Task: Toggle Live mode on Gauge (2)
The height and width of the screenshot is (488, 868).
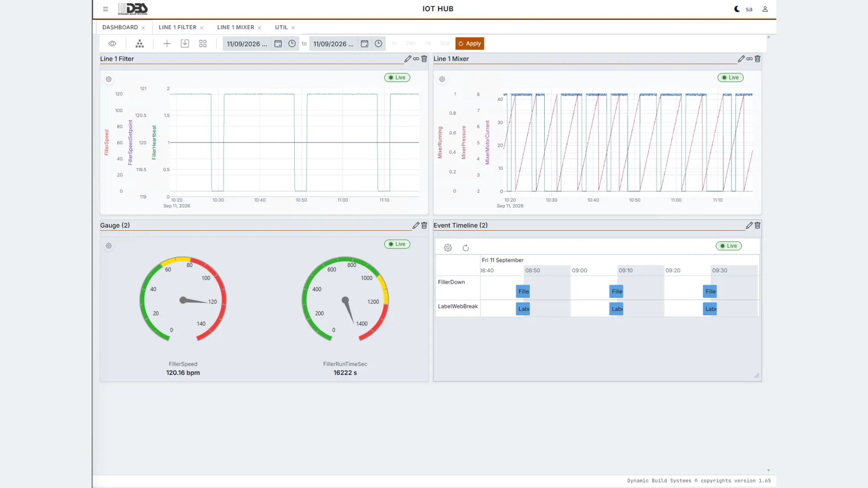Action: click(x=397, y=244)
